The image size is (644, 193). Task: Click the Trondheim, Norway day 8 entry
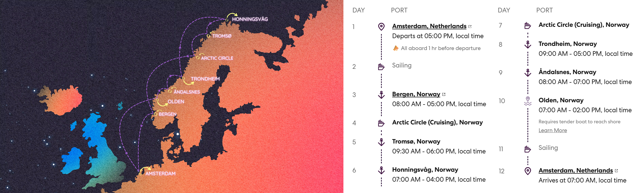567,44
